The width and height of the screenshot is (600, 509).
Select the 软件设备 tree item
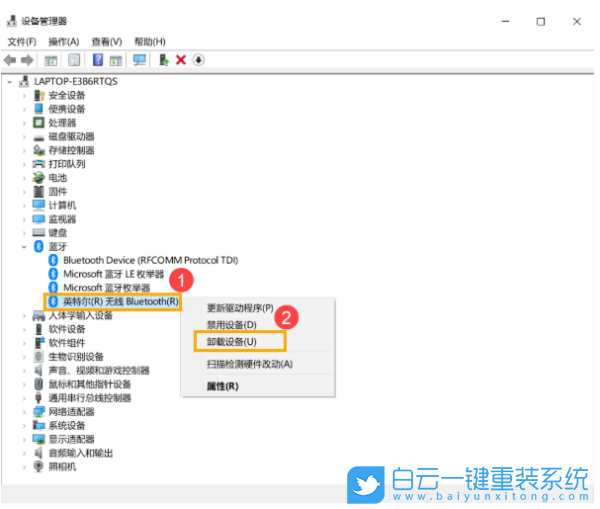pos(67,330)
